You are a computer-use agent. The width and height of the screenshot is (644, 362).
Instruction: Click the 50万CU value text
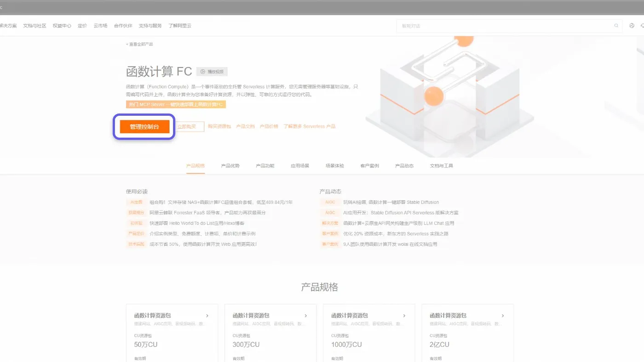click(146, 345)
